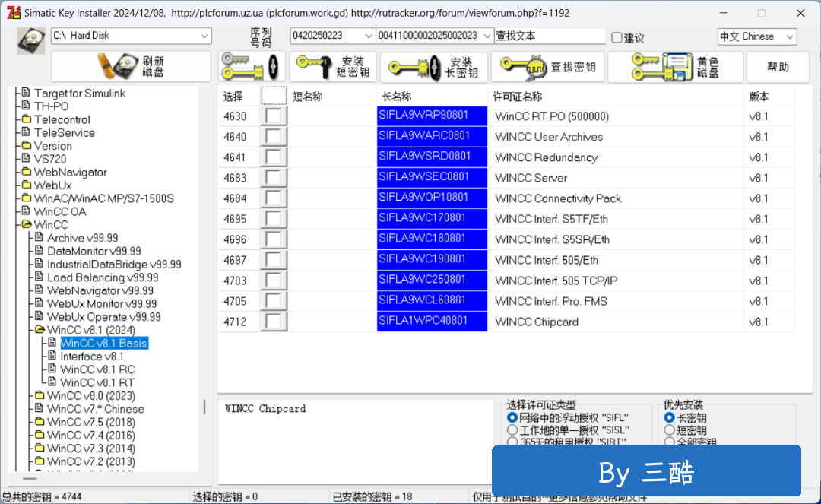Screen dimensions: 821x504
Task: Click the yellow disk keys button
Action: click(676, 66)
